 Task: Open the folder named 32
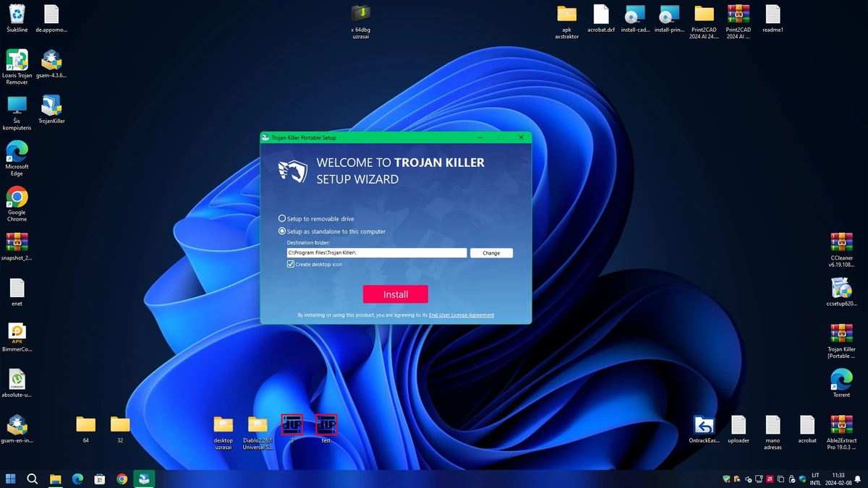[x=120, y=429]
